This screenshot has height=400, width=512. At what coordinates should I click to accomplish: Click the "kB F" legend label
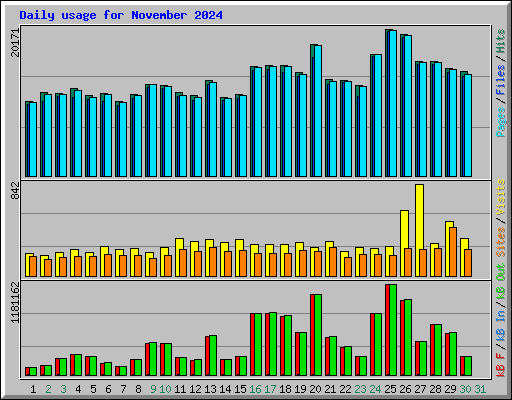coord(501,365)
